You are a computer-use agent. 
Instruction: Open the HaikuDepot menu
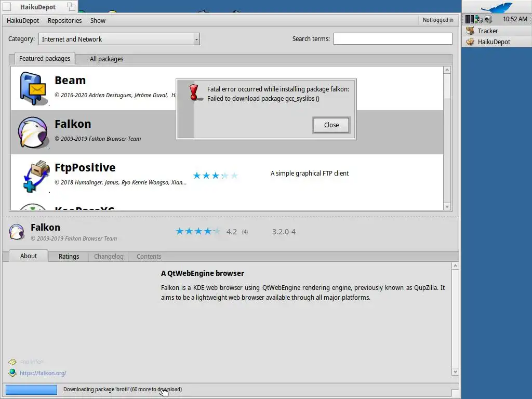click(23, 20)
